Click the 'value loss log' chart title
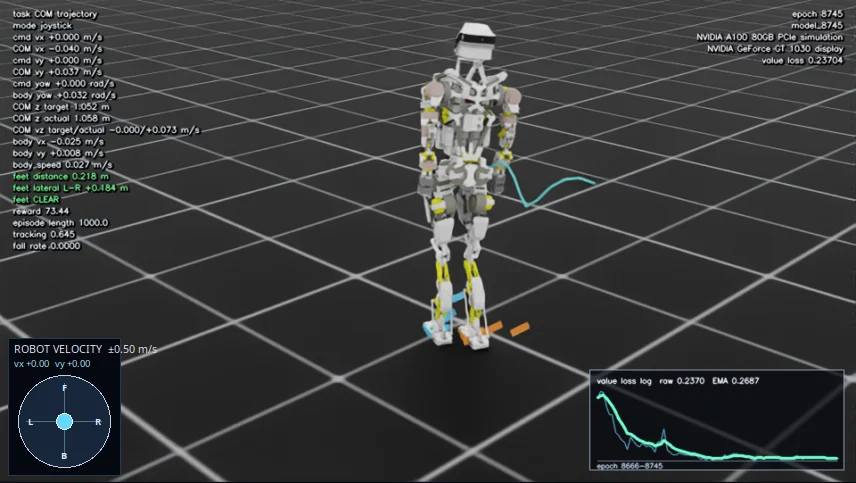The height and width of the screenshot is (483, 856). point(624,381)
